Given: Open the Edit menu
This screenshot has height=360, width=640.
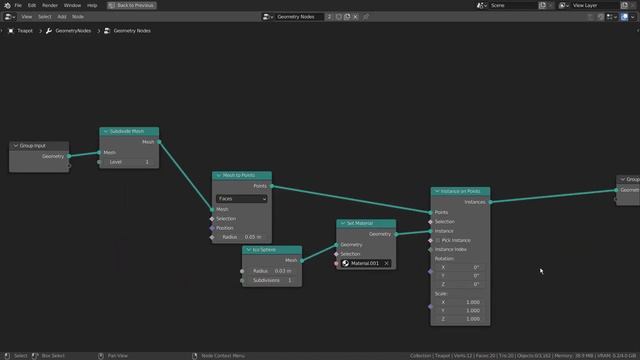Looking at the screenshot, I should (x=32, y=5).
